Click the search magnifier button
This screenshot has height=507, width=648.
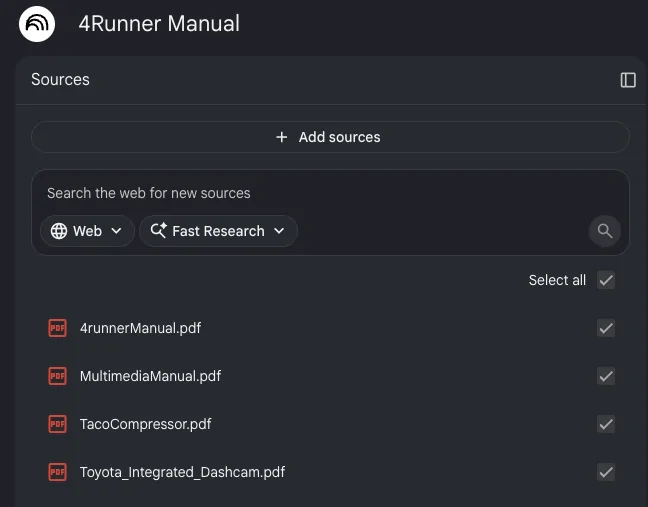click(605, 231)
